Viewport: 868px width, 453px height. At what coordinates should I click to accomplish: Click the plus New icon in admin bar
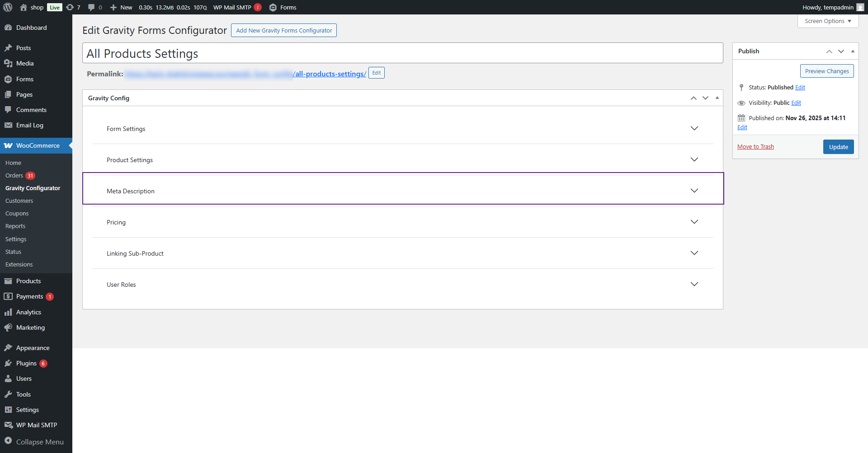113,7
